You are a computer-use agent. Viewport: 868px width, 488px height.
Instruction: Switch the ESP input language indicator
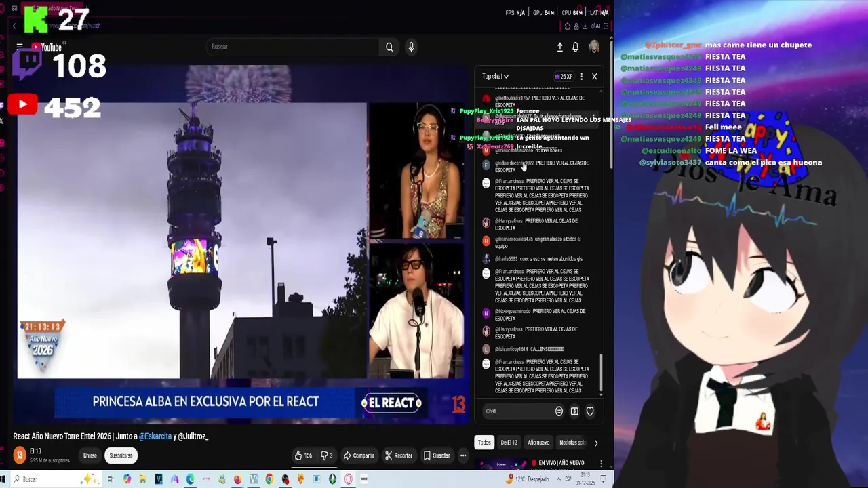click(568, 479)
